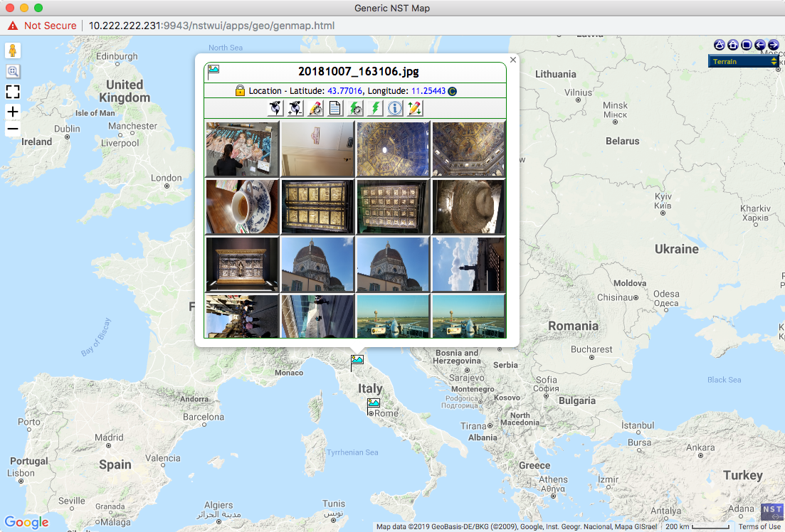The image size is (785, 532).
Task: Click the longitude value 11.25443
Action: (428, 90)
